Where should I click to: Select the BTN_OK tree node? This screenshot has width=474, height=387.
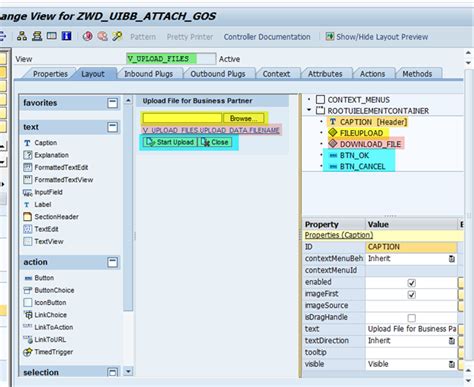(x=349, y=155)
